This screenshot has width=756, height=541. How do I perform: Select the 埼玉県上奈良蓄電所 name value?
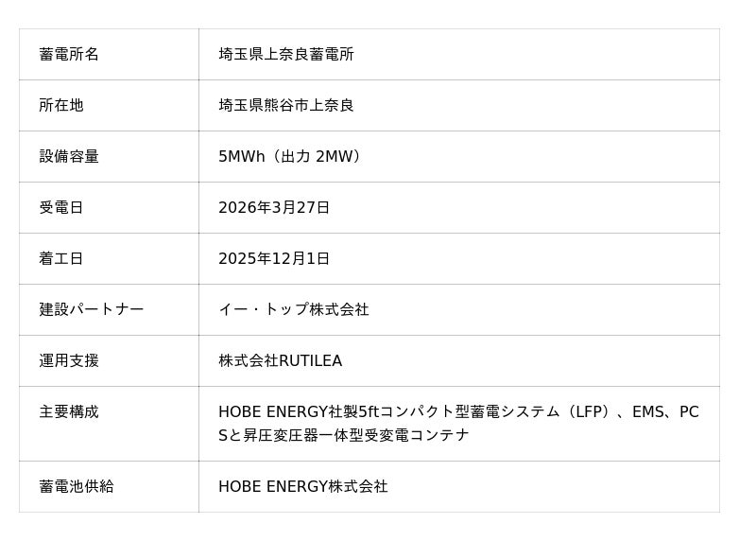(x=286, y=54)
